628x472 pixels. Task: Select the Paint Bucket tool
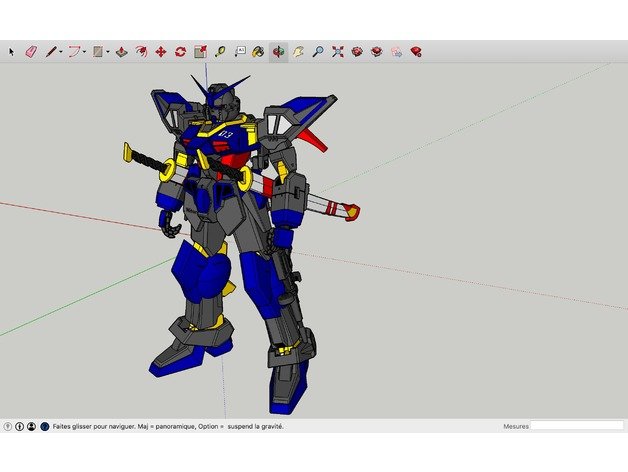[x=258, y=51]
